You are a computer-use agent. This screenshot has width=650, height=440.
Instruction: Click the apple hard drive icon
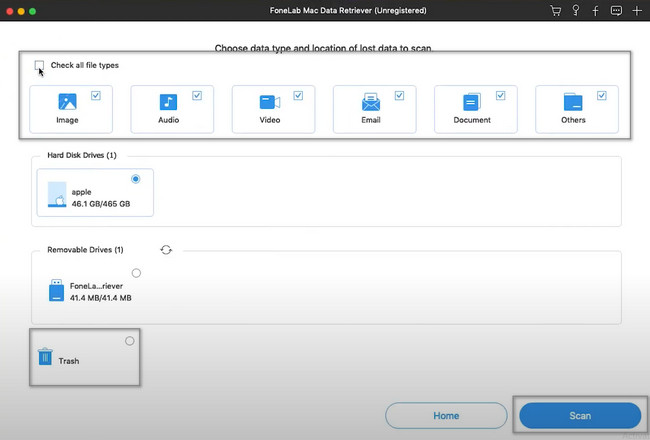(x=57, y=194)
